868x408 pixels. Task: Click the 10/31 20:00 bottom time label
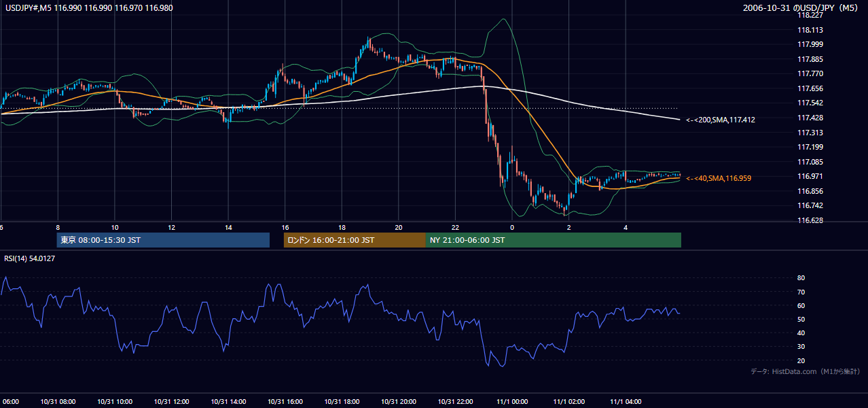(399, 401)
